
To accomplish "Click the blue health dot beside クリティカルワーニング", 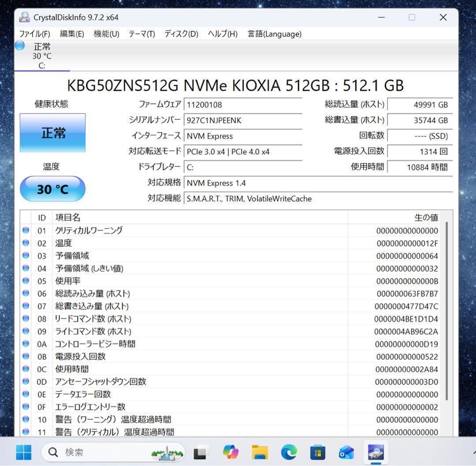I will [26, 230].
